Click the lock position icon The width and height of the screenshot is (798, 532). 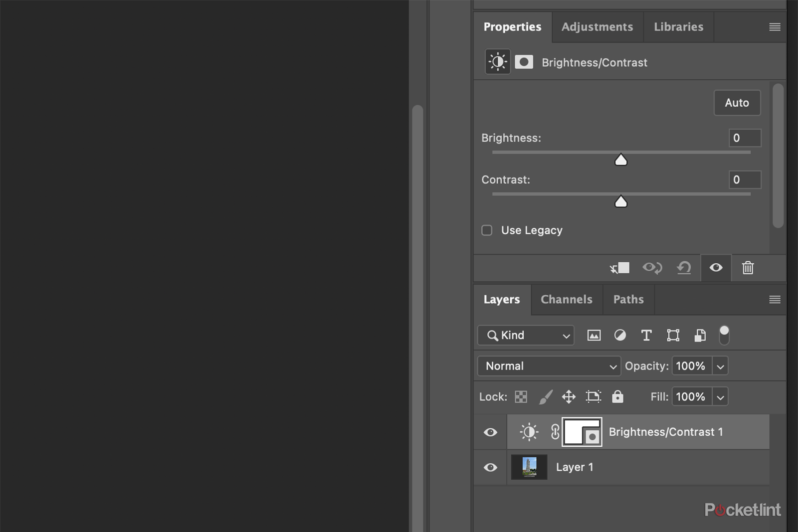(x=569, y=396)
